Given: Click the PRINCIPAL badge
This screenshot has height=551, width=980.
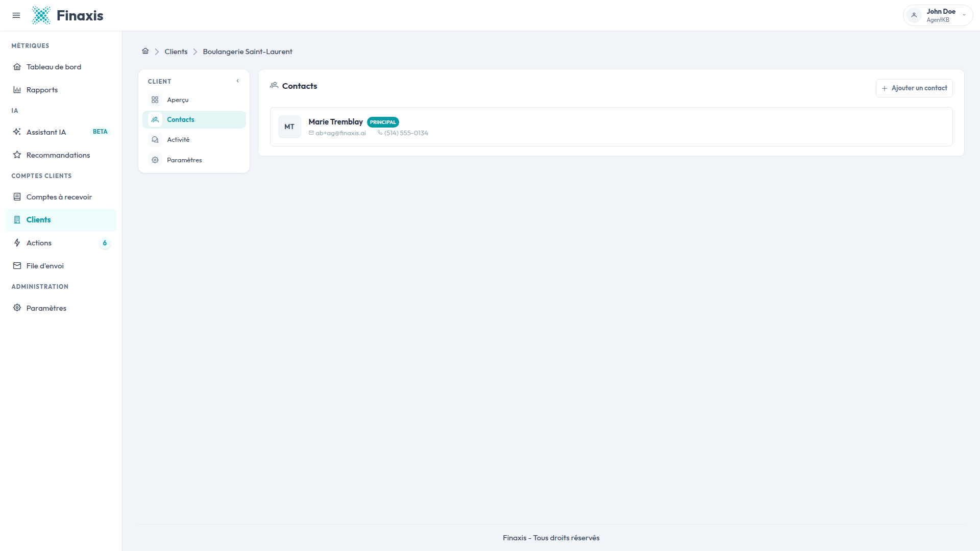Looking at the screenshot, I should pos(383,122).
